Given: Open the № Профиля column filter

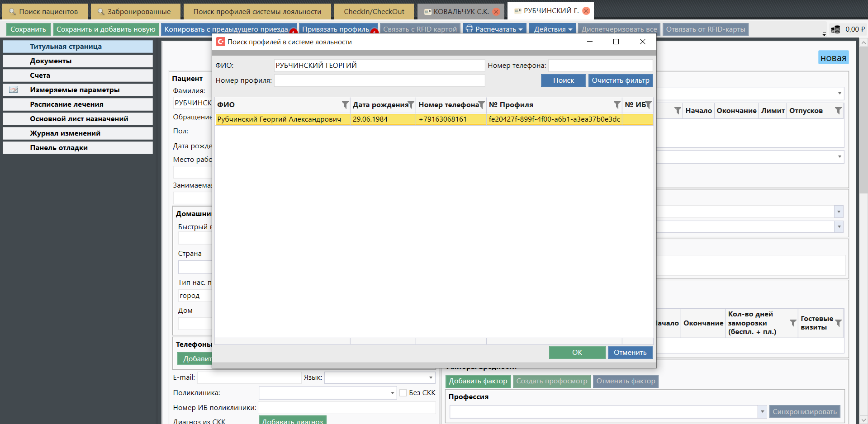Looking at the screenshot, I should point(617,105).
